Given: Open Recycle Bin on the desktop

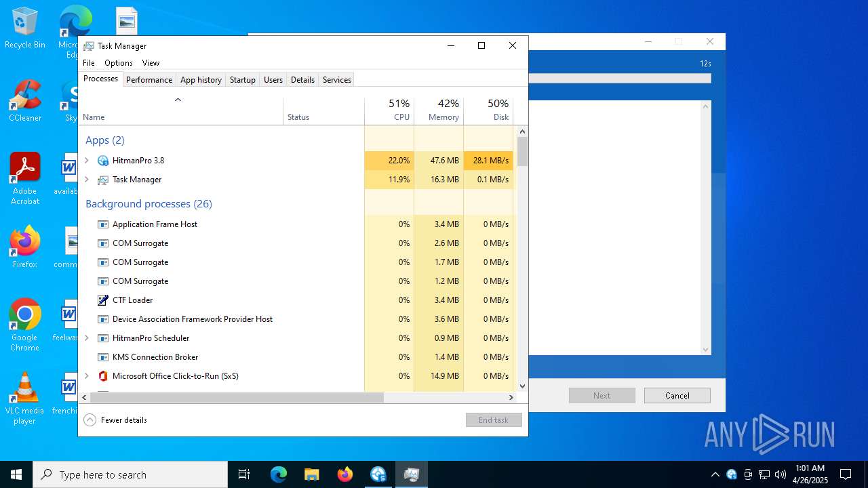Looking at the screenshot, I should (x=25, y=28).
